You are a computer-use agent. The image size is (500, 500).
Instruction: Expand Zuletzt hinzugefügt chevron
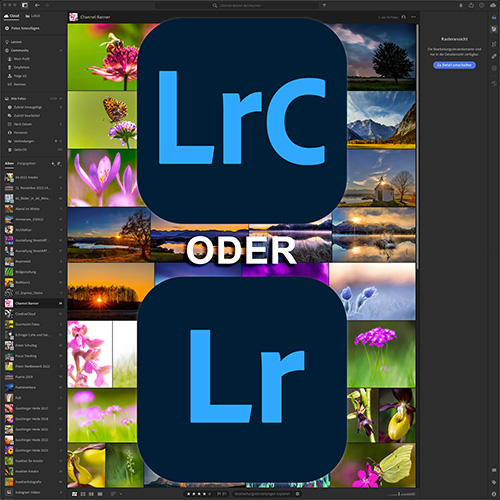(60, 107)
